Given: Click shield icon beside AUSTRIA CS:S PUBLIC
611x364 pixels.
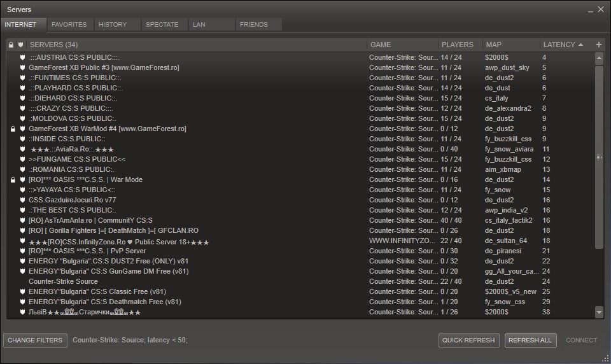Looking at the screenshot, I should coord(23,57).
